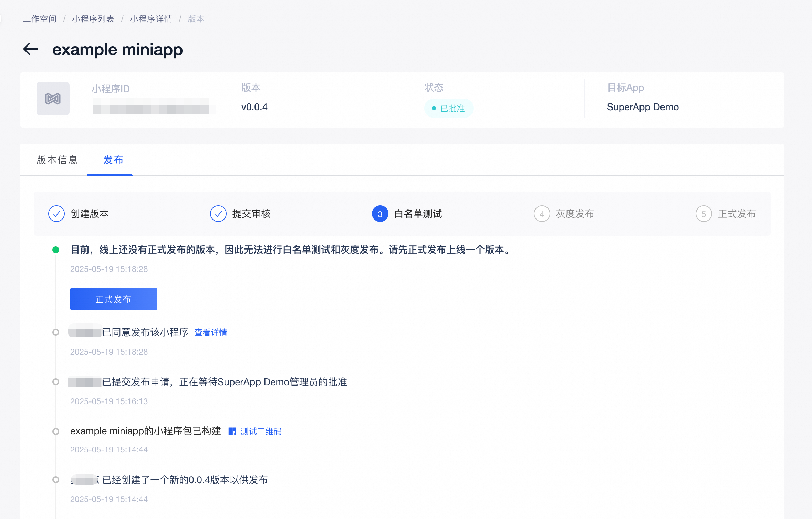Open the 查看详情 link
The width and height of the screenshot is (812, 519).
tap(211, 333)
